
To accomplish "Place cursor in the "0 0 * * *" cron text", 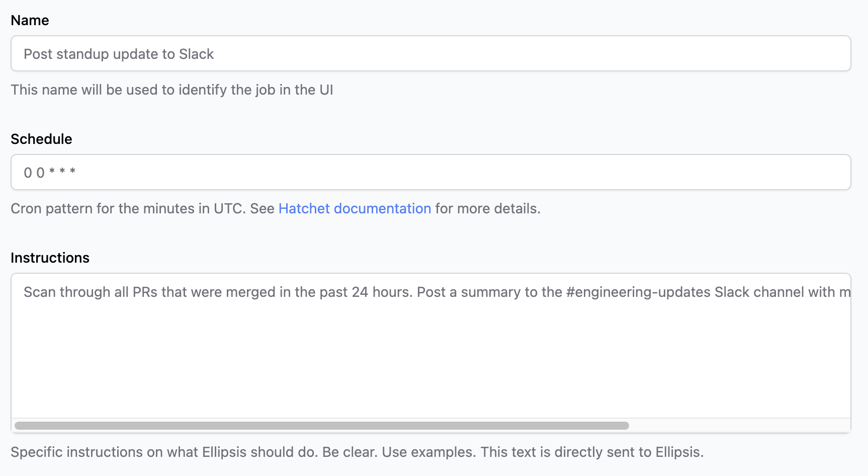I will coord(50,173).
